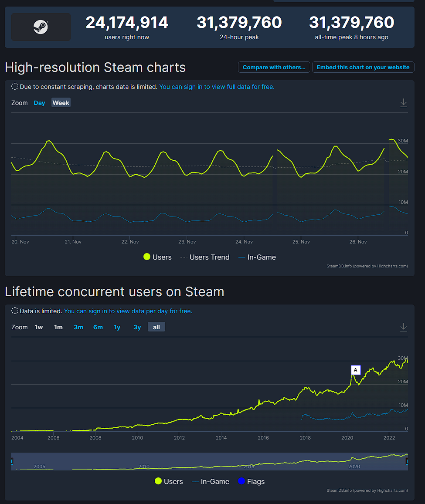Screen dimensions: 425x504
Task: Click the High-resolution Steam charts heading
Action: tap(95, 68)
